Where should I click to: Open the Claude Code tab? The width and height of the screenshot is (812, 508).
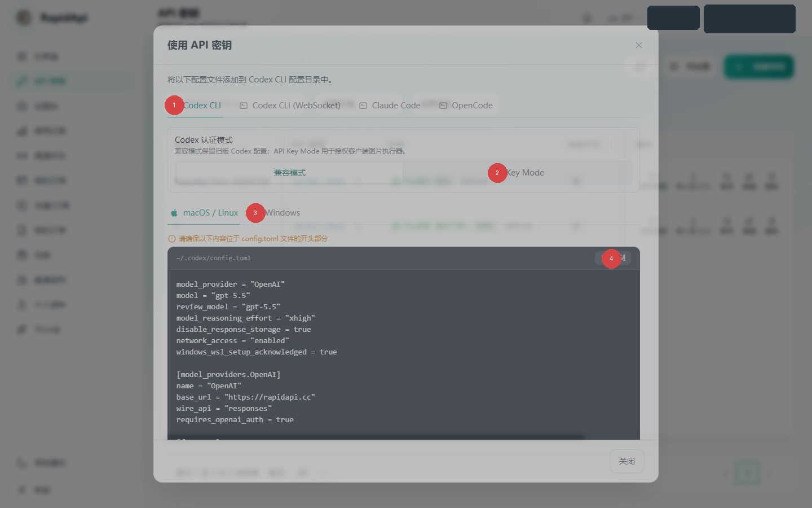[x=390, y=106]
